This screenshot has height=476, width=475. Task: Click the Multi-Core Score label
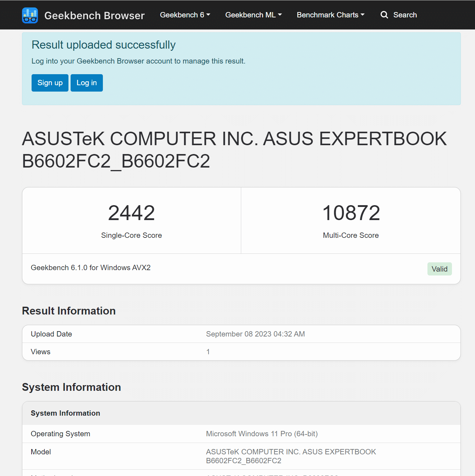tap(351, 235)
